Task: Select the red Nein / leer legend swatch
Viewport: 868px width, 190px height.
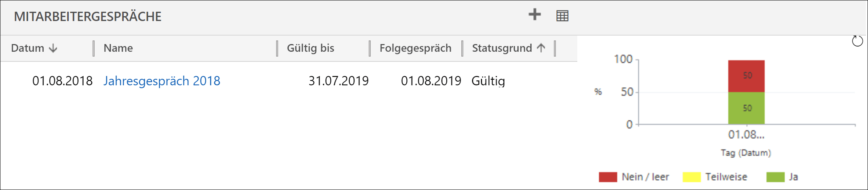Action: tap(608, 177)
